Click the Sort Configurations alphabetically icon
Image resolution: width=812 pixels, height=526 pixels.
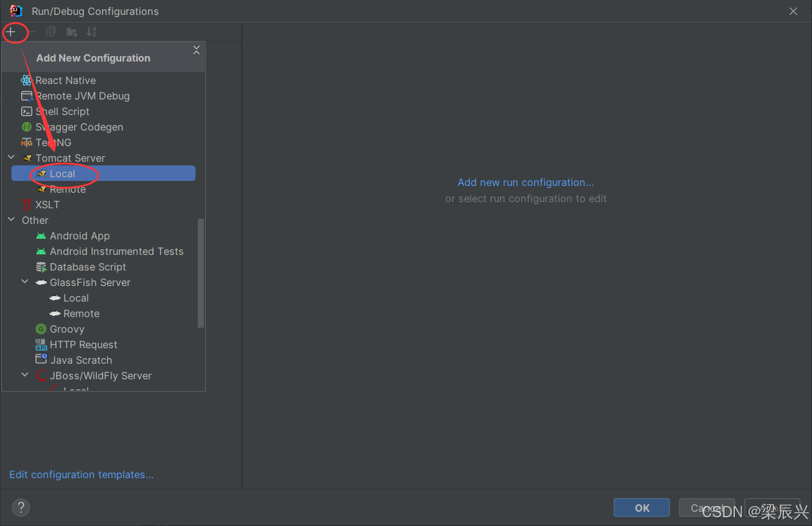91,32
